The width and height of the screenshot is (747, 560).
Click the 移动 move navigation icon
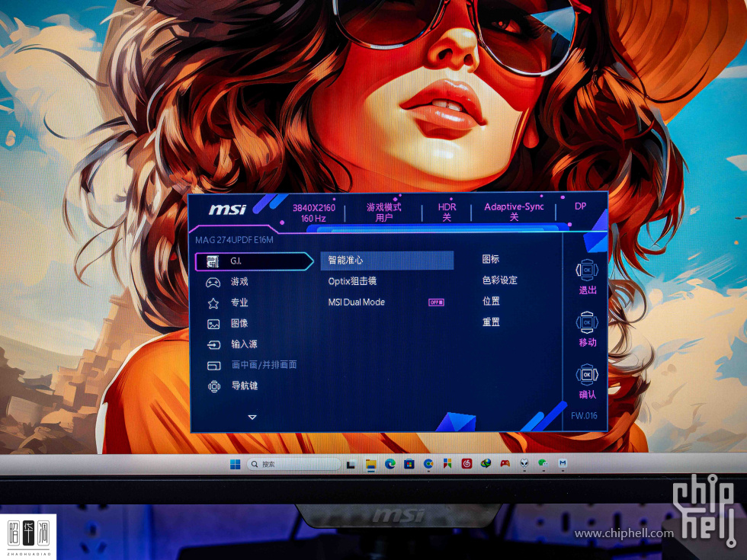point(587,323)
